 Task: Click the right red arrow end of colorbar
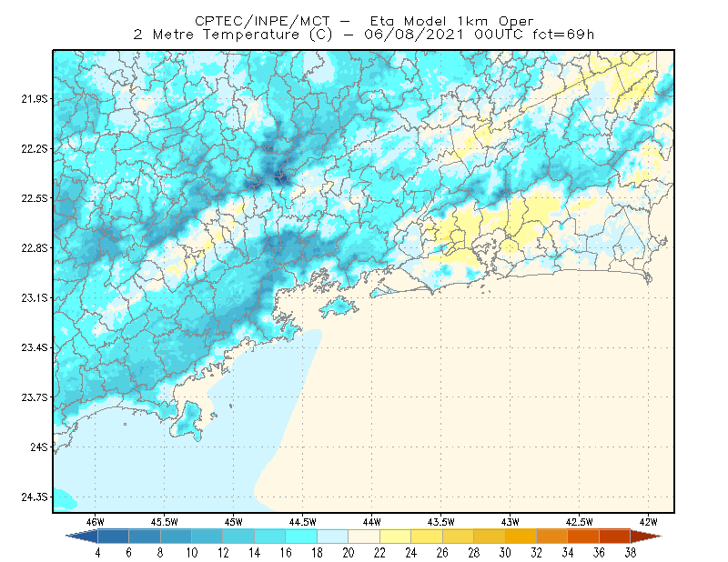646,537
